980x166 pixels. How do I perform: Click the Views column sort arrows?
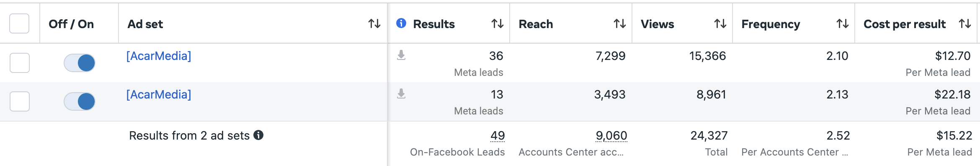tap(720, 24)
